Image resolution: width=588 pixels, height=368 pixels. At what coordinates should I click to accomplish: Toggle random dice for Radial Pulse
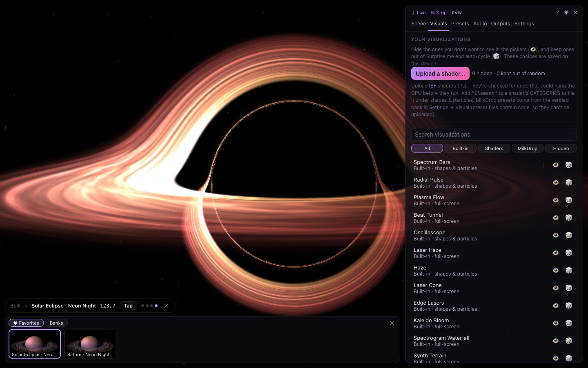(x=568, y=182)
